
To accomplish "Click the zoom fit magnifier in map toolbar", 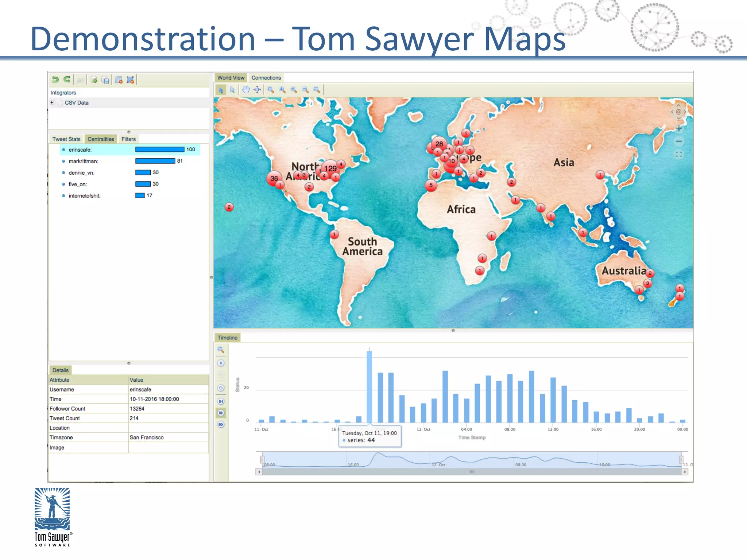I will pyautogui.click(x=317, y=90).
